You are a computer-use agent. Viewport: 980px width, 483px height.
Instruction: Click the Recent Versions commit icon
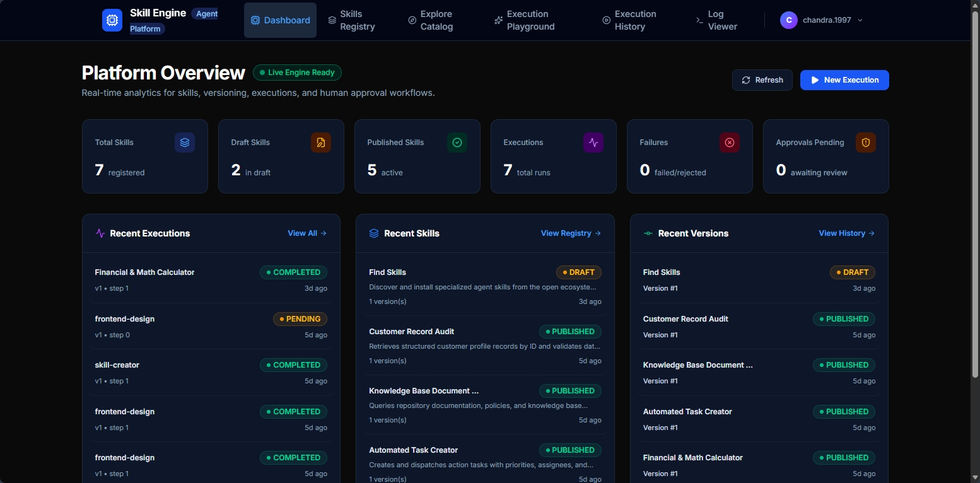(x=648, y=233)
